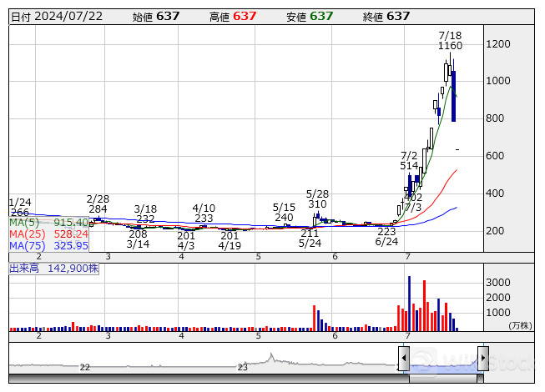Click the tallest blue volume bar in July
The image size is (545, 392).
click(x=409, y=304)
